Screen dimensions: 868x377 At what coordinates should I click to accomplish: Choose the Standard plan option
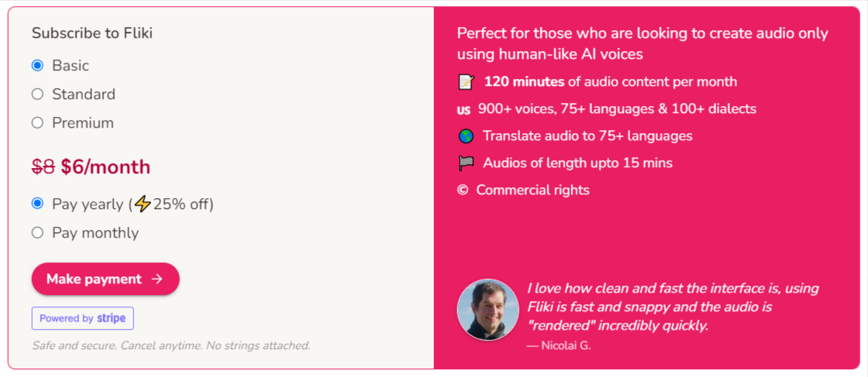click(37, 94)
